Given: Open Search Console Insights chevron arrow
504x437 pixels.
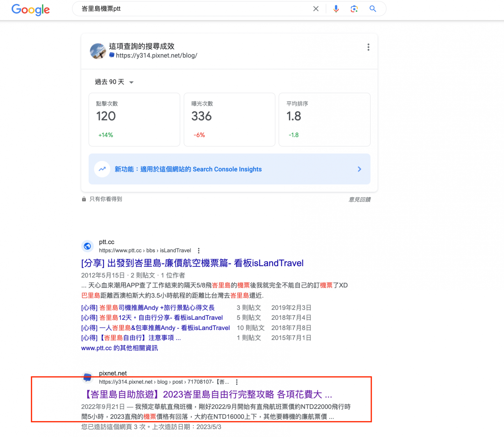Looking at the screenshot, I should pos(359,169).
